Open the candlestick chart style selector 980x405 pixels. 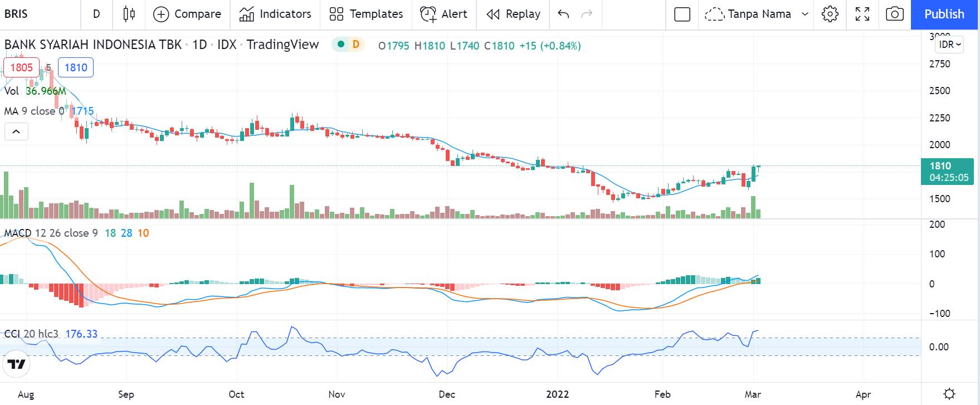click(129, 14)
